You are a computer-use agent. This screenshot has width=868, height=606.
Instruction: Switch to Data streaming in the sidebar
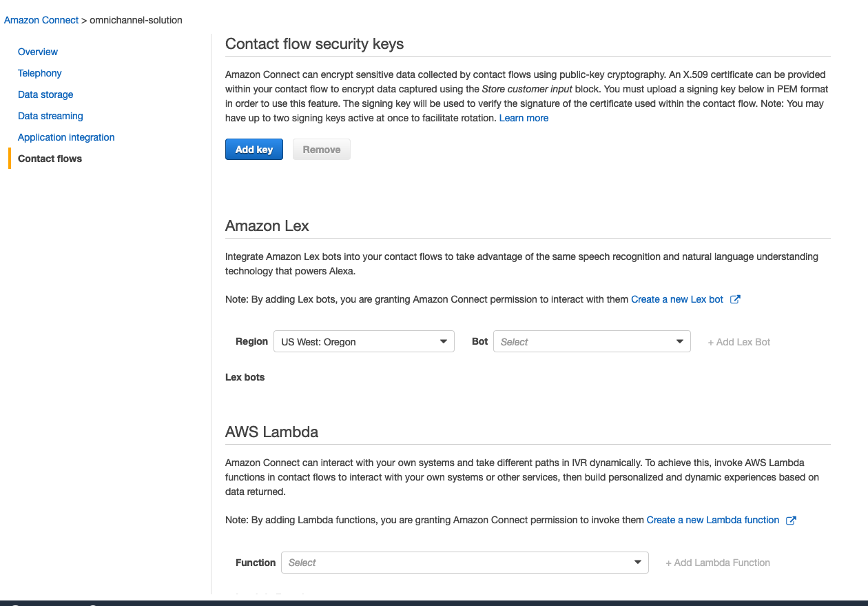(x=50, y=116)
